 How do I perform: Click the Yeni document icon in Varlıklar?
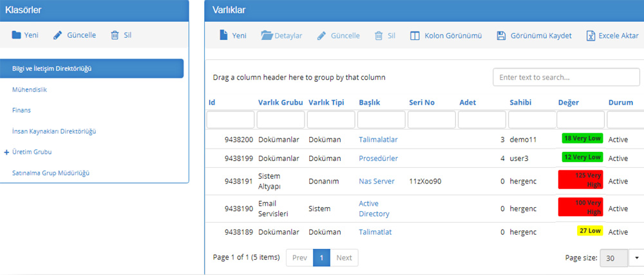click(223, 35)
